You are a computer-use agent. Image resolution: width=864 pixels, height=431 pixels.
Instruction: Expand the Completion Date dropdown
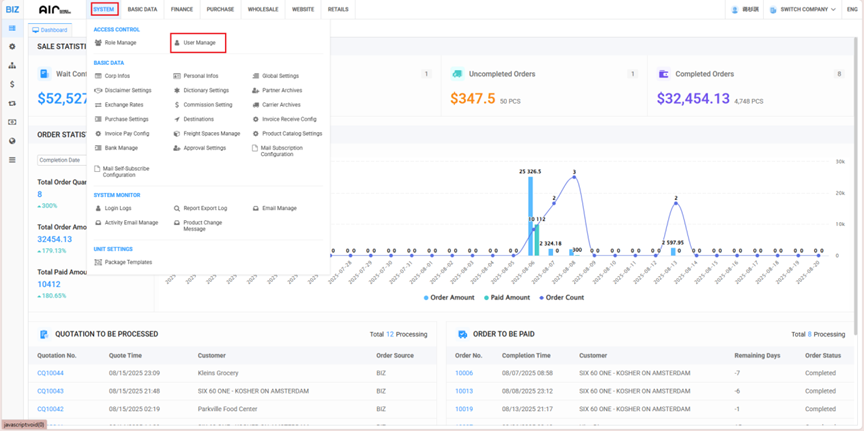pos(62,160)
